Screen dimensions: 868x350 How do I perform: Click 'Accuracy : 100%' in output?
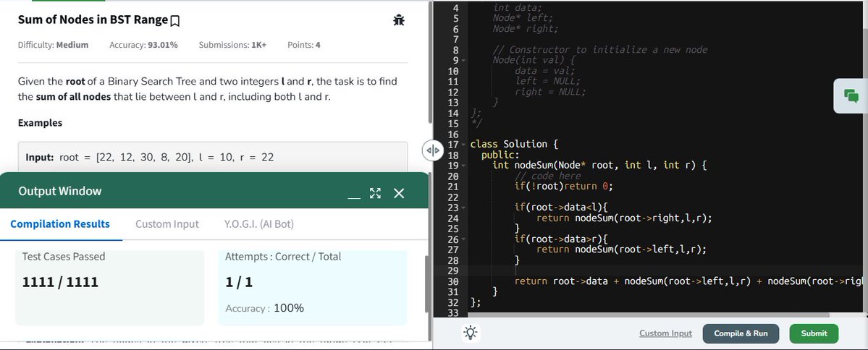pos(265,308)
